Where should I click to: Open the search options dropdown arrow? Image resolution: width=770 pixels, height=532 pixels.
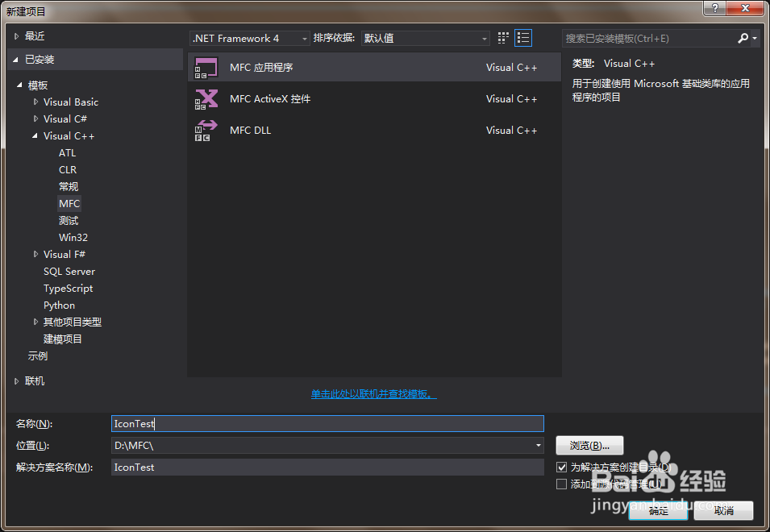coord(755,38)
